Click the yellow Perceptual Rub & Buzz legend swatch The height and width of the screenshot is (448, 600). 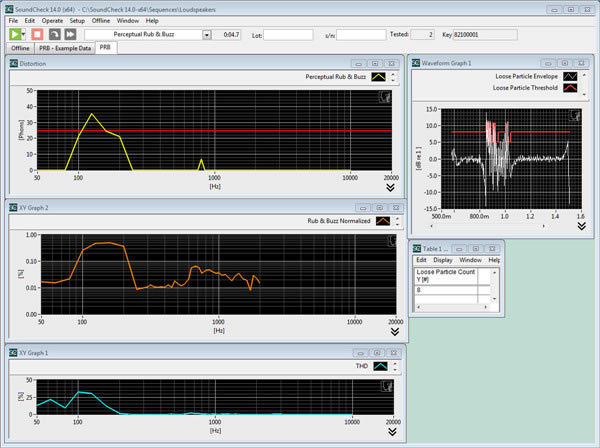click(378, 76)
